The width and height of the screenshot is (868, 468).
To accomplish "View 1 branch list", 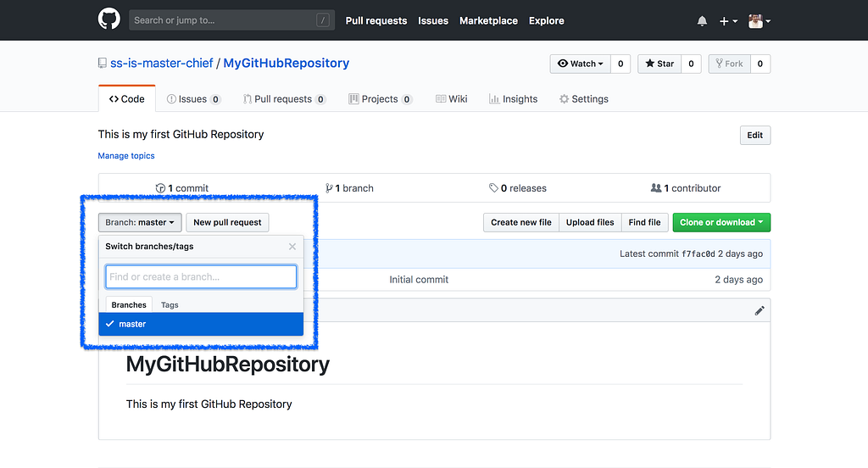I will (349, 188).
